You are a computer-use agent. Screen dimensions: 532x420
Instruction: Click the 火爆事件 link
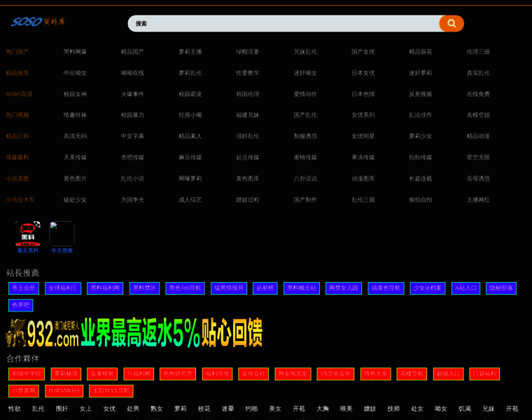tap(132, 94)
